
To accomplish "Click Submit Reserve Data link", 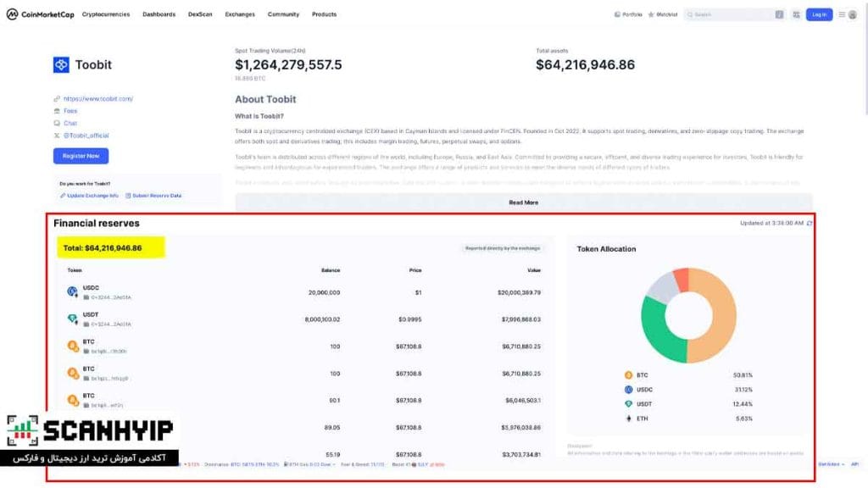I will coord(154,196).
